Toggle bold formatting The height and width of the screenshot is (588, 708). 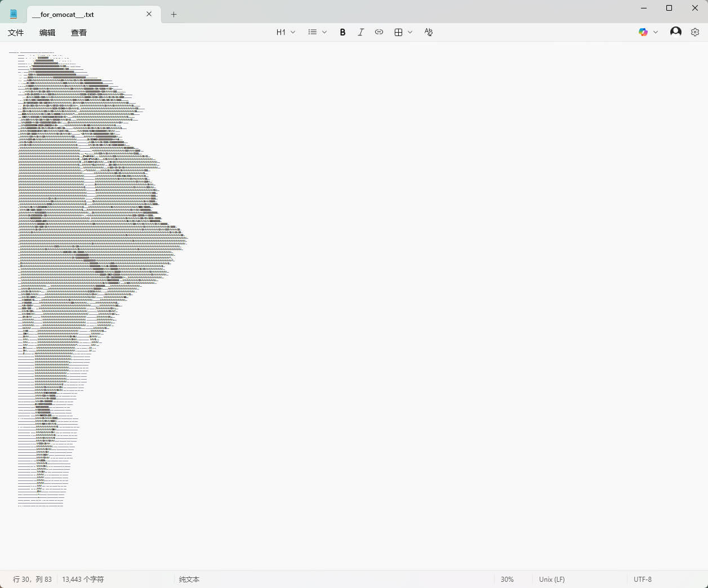342,32
